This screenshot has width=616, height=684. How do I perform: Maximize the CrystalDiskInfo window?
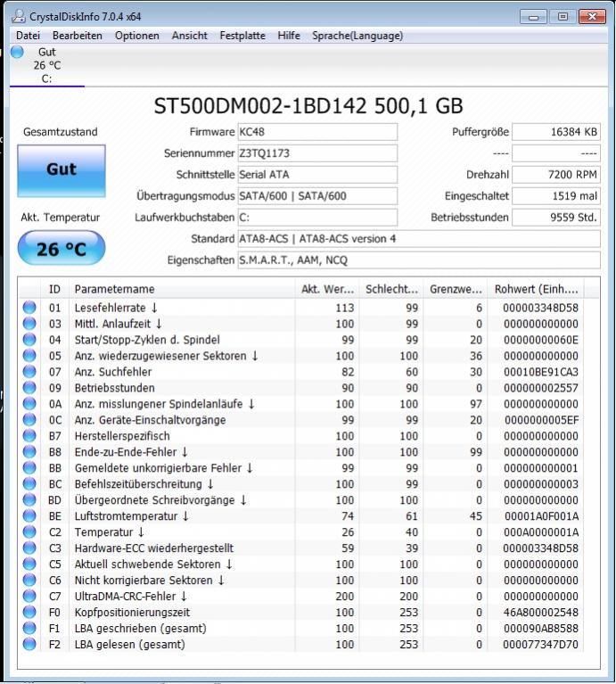click(563, 17)
